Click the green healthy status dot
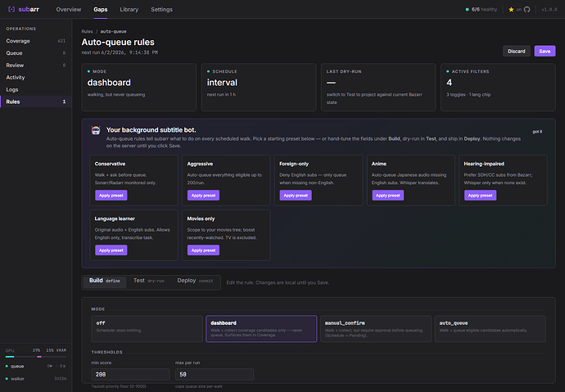The width and height of the screenshot is (565, 392). 468,10
